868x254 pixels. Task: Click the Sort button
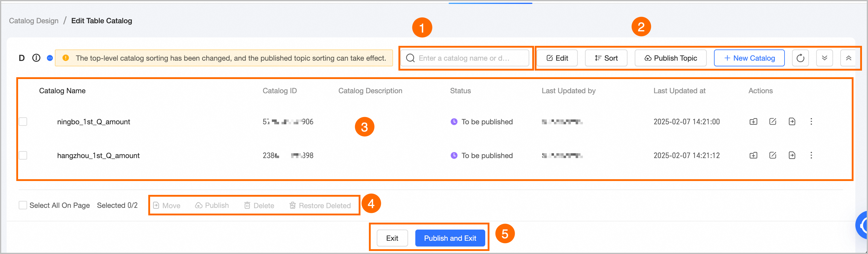[x=606, y=58]
